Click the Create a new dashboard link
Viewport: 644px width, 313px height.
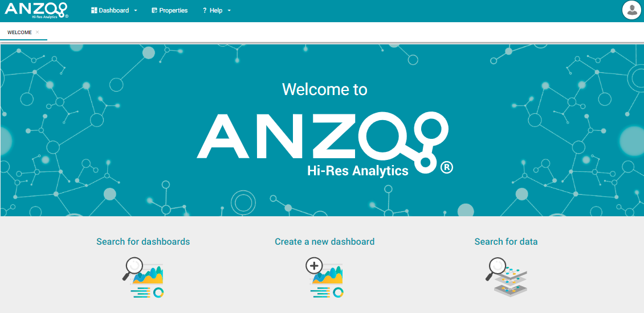click(324, 242)
